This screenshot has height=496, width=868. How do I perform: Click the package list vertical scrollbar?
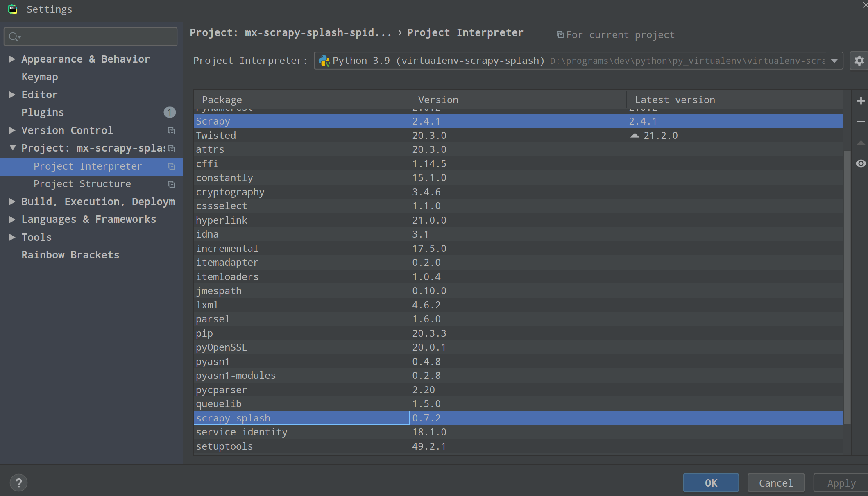847,287
